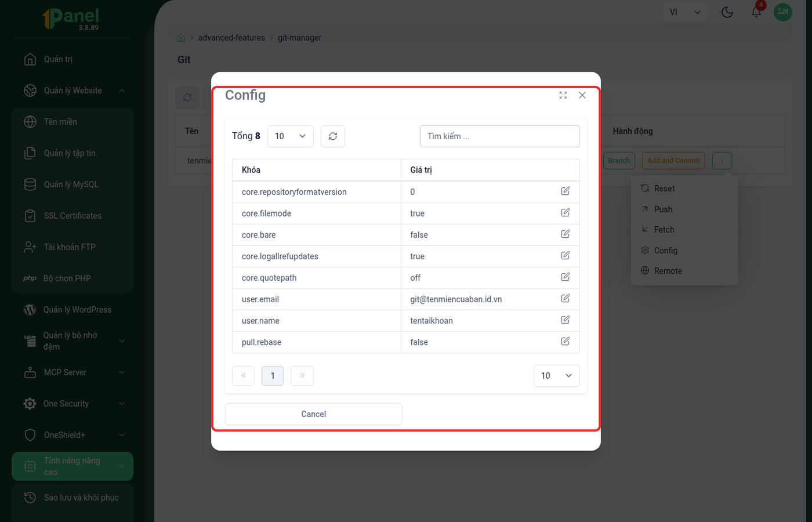Screen dimensions: 812x522
Task: Go to page 1 of config
Action: pos(273,376)
